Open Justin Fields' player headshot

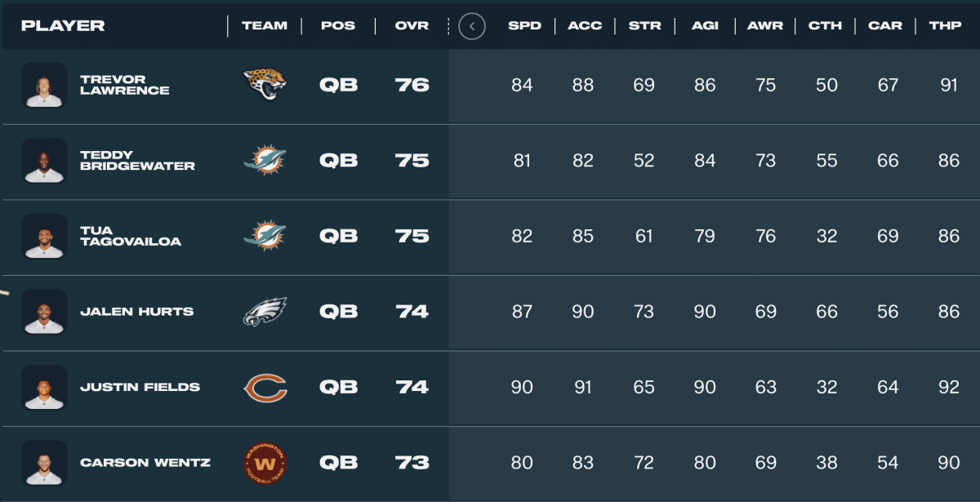(x=44, y=388)
